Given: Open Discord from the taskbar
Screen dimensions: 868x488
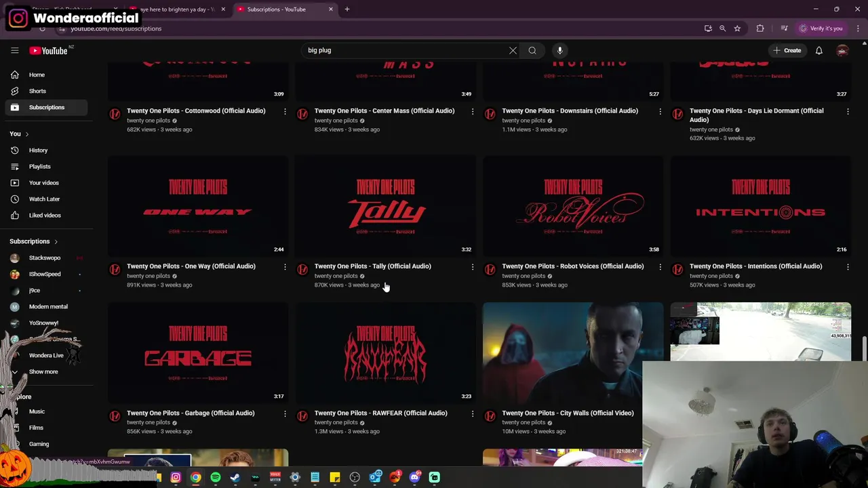Looking at the screenshot, I should click(x=415, y=477).
